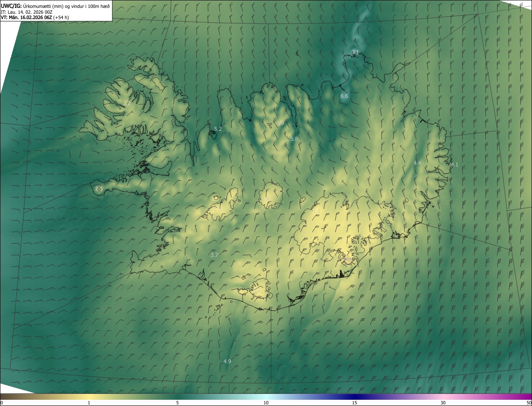
Task: Click the line "IT: Lau. 14. 02. 2026 00Z"
Action: (x=27, y=12)
